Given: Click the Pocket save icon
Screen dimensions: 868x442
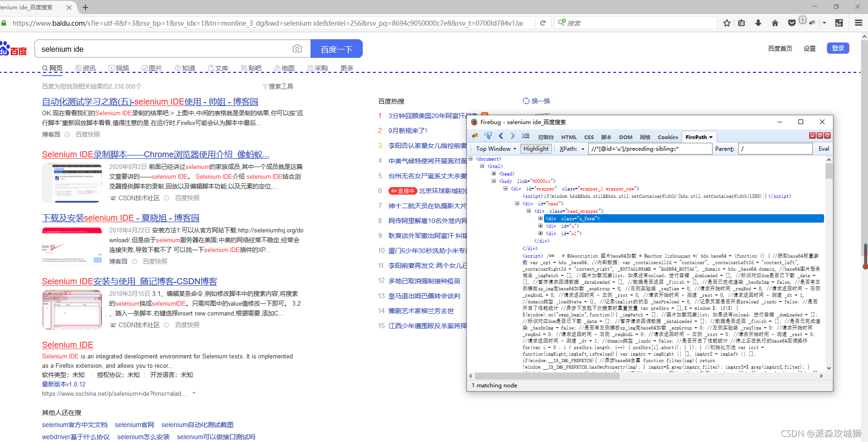Looking at the screenshot, I should (791, 23).
